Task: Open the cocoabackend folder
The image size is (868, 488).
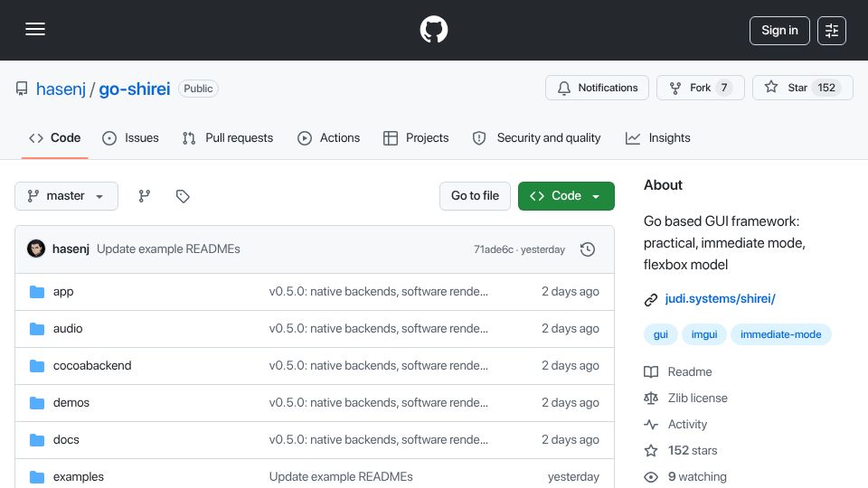Action: [x=92, y=366]
